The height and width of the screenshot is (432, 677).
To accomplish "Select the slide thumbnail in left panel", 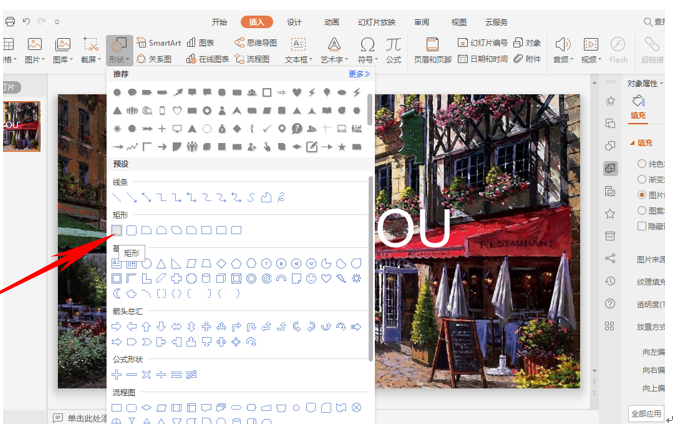I will 22,126.
